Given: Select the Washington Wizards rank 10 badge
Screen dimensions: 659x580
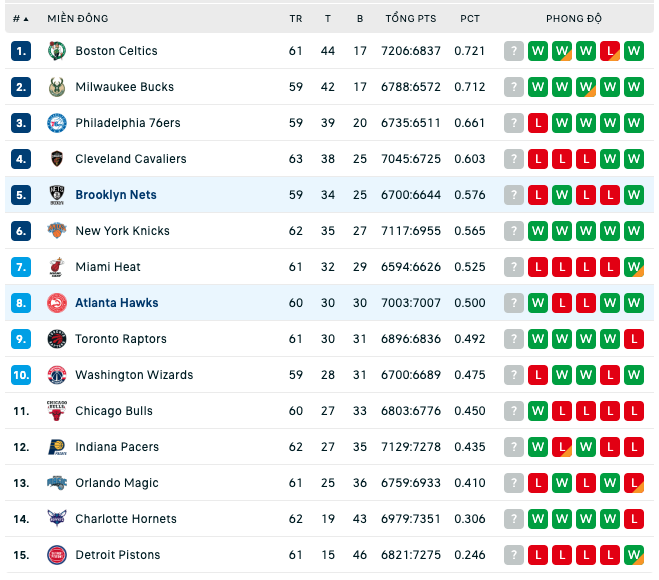Looking at the screenshot, I should pyautogui.click(x=21, y=375).
